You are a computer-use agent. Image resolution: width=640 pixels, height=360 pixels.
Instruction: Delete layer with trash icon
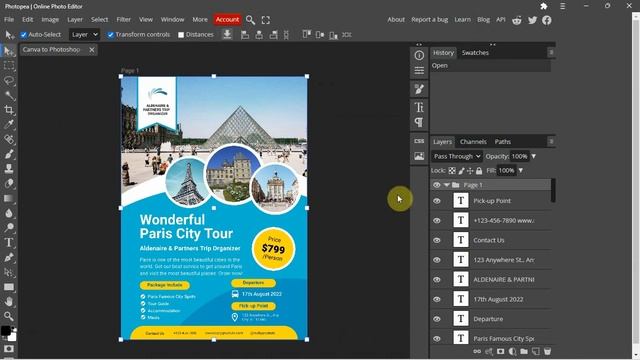(x=547, y=351)
